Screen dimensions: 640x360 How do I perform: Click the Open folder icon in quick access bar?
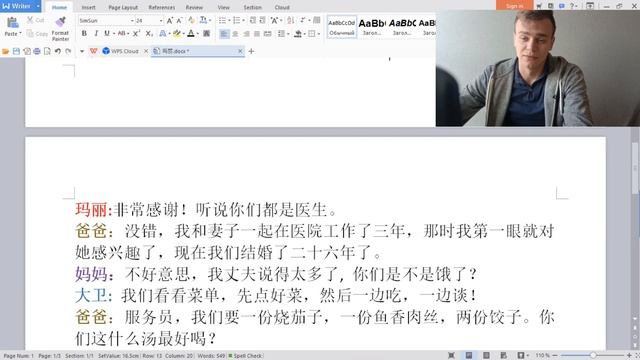pyautogui.click(x=5, y=51)
